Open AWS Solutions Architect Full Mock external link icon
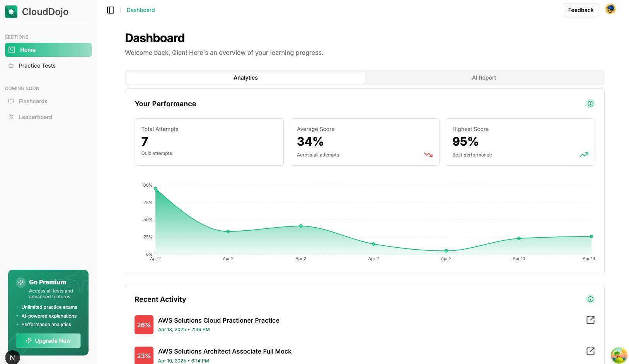629x364 pixels. coord(590,351)
